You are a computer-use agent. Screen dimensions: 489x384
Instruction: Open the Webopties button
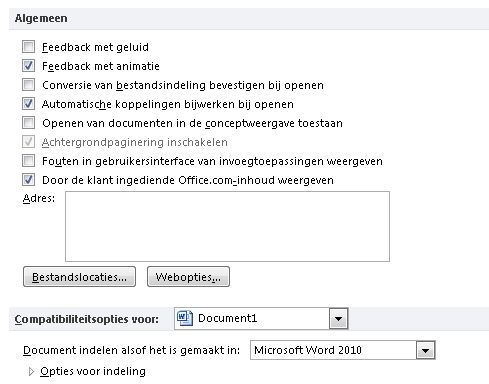(x=188, y=277)
